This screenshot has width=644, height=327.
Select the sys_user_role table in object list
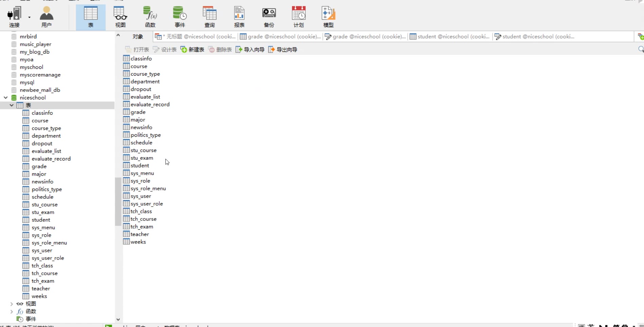click(146, 204)
